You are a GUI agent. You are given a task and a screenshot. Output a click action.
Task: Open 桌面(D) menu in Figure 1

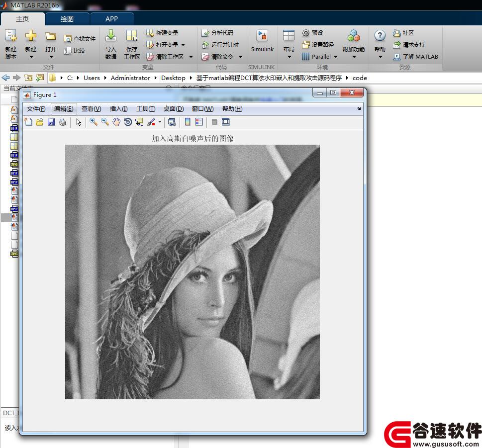pos(174,109)
